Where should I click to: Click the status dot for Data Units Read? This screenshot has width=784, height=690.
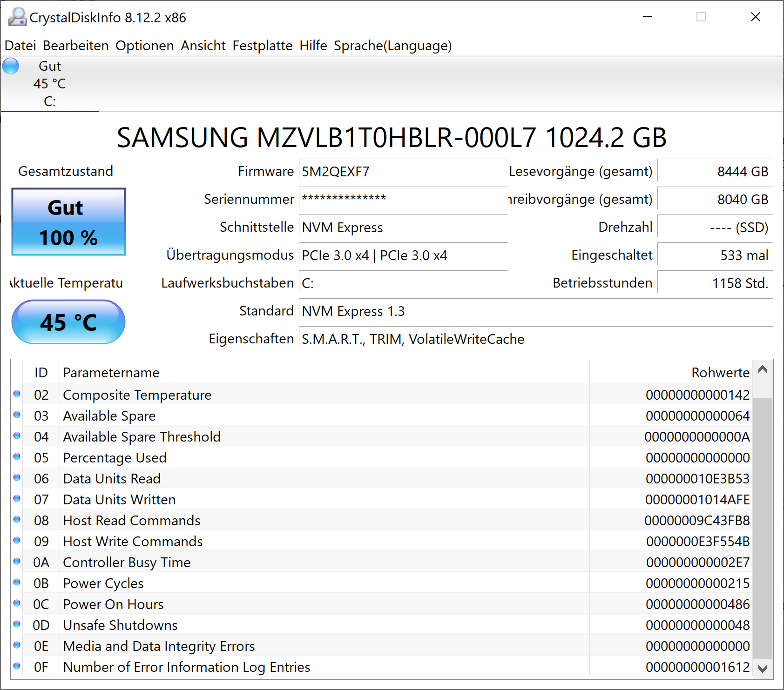[x=17, y=478]
